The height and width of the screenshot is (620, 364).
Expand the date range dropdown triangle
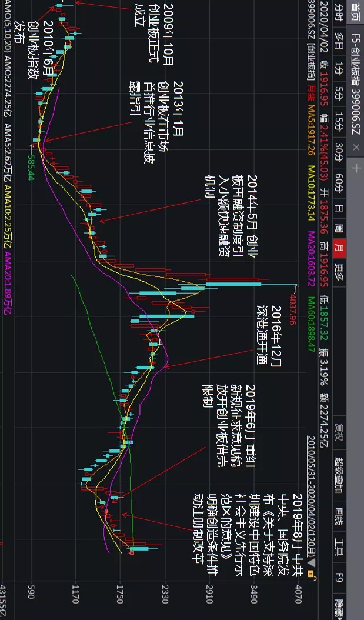[x=310, y=562]
